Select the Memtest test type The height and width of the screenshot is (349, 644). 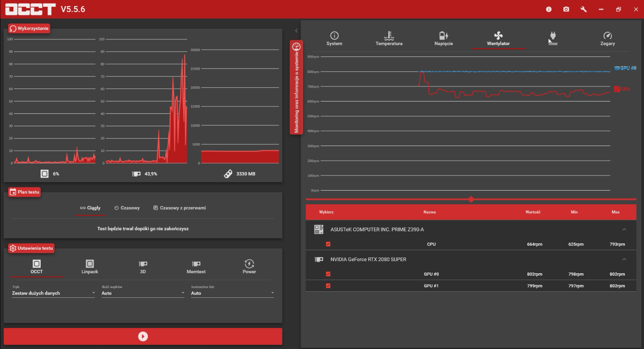pos(196,267)
